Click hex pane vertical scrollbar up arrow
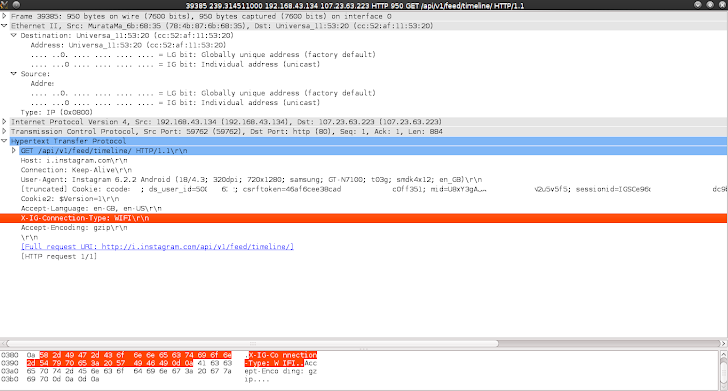 point(723,355)
